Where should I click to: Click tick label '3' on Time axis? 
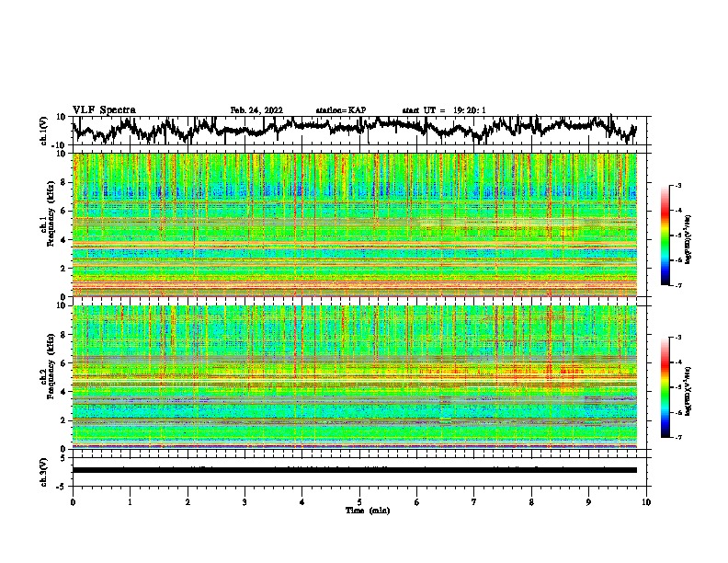245,502
